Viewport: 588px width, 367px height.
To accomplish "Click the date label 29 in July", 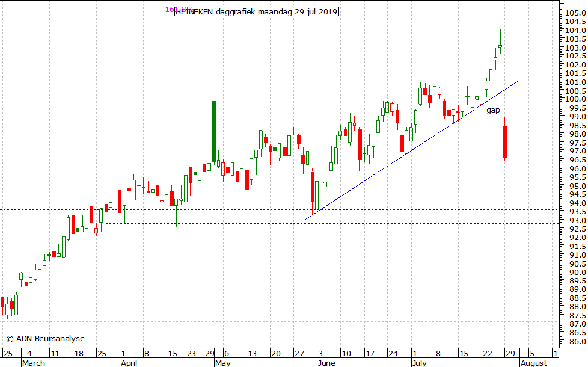I will tap(510, 354).
